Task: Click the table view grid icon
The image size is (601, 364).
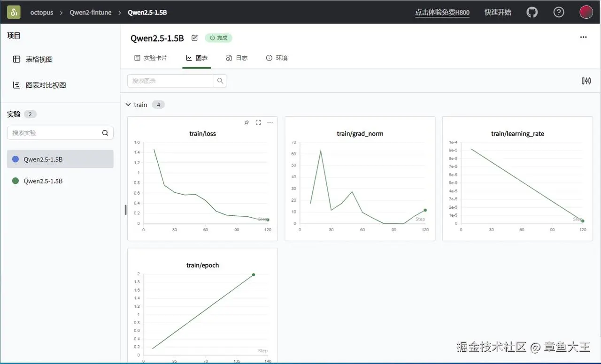Action: point(16,59)
